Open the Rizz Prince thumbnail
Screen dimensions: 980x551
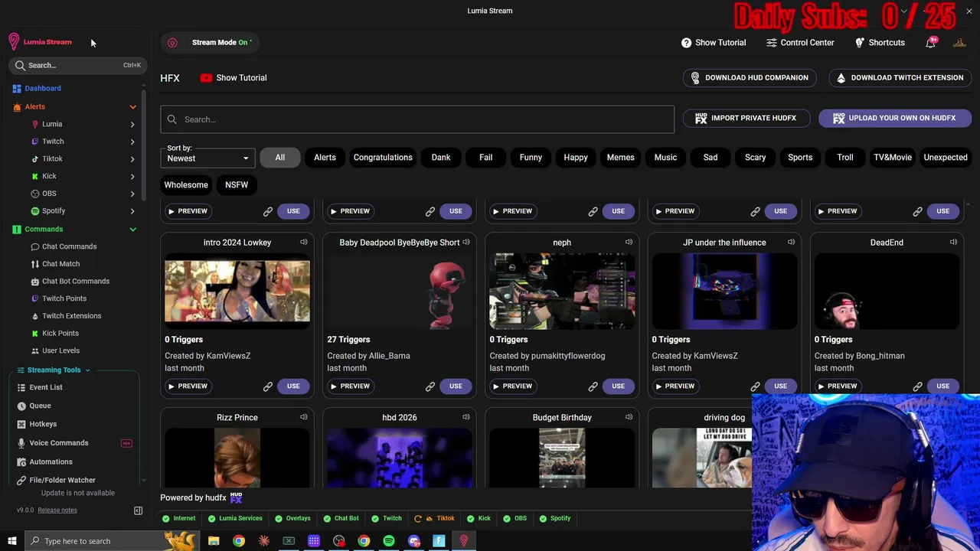click(237, 458)
